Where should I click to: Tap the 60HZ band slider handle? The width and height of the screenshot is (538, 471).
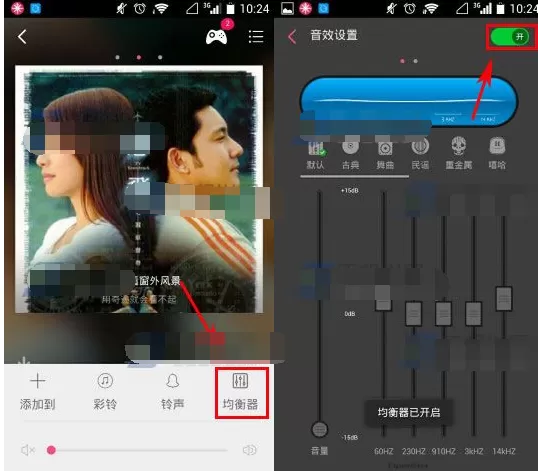(384, 304)
